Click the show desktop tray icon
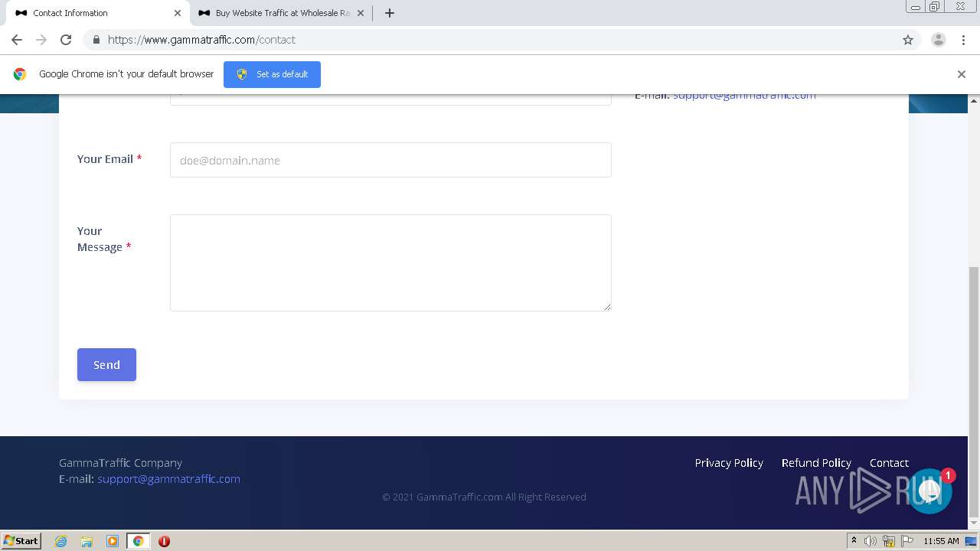Viewport: 980px width, 551px height. click(x=971, y=541)
